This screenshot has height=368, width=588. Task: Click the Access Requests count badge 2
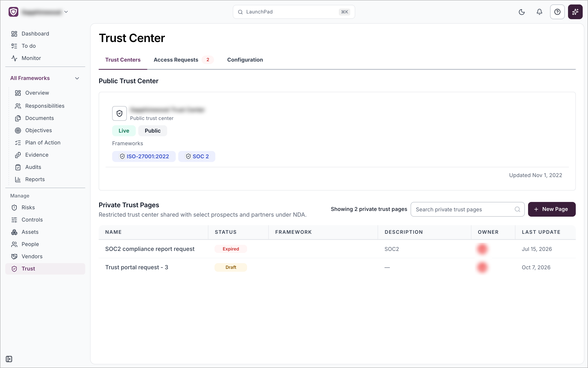pyautogui.click(x=208, y=60)
